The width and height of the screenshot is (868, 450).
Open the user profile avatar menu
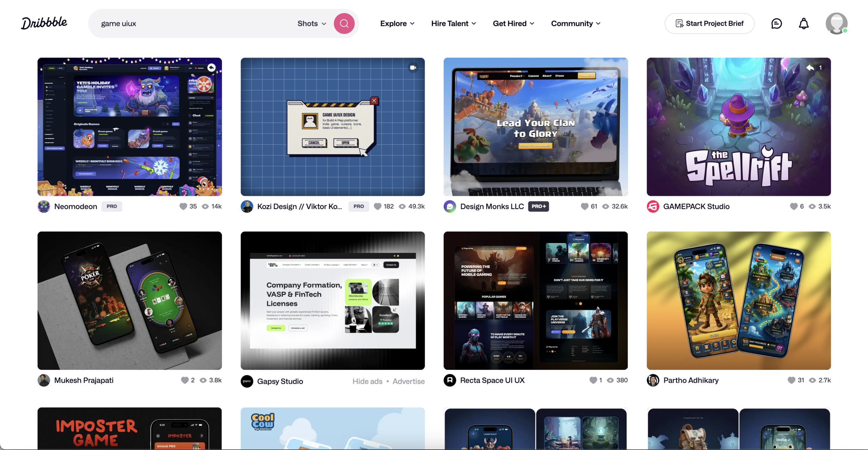click(836, 23)
